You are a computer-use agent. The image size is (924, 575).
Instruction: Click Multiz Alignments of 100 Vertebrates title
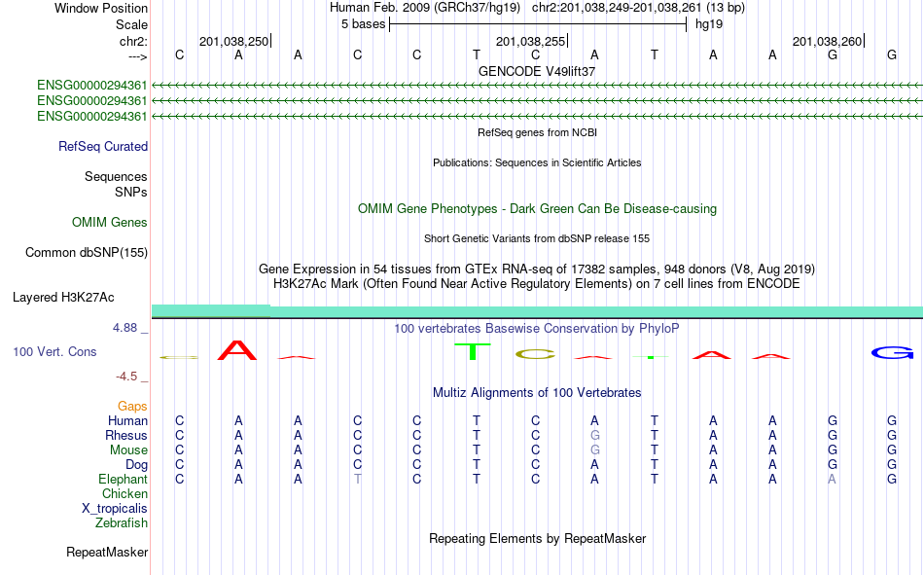point(537,393)
